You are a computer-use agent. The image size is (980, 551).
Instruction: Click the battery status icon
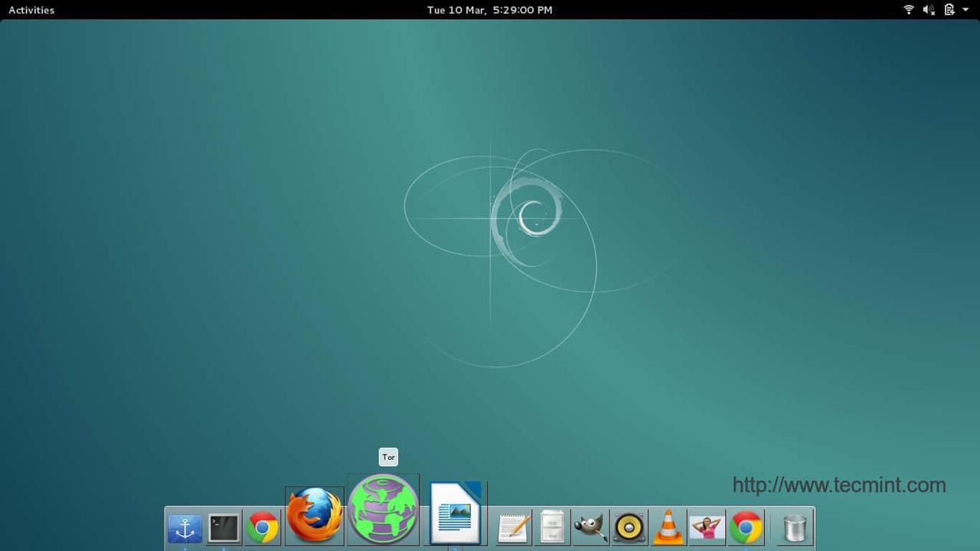[949, 10]
